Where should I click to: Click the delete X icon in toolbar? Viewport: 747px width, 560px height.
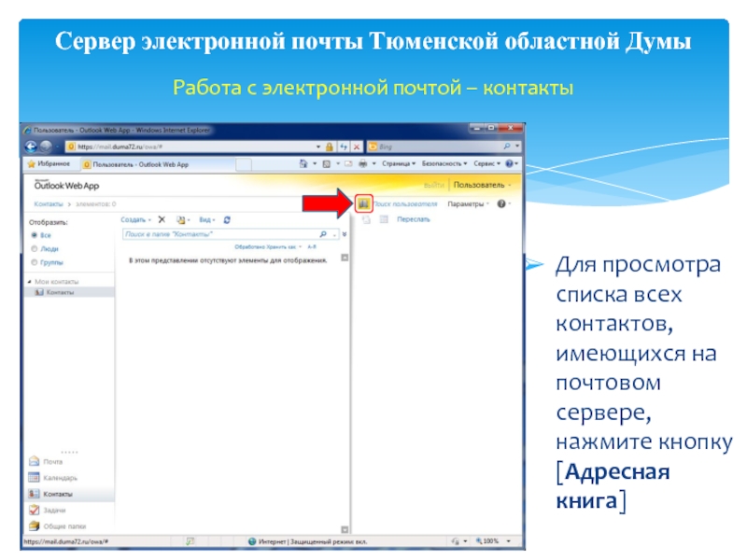(x=161, y=219)
